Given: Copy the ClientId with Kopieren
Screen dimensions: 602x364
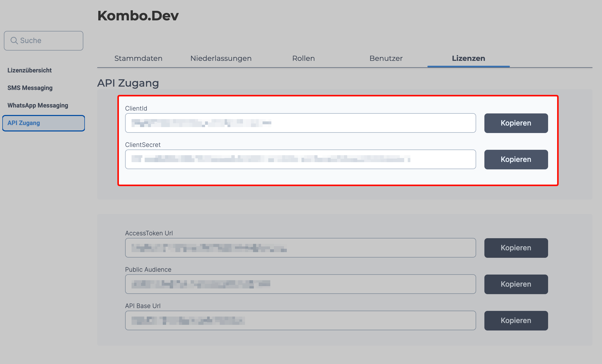Looking at the screenshot, I should tap(516, 123).
